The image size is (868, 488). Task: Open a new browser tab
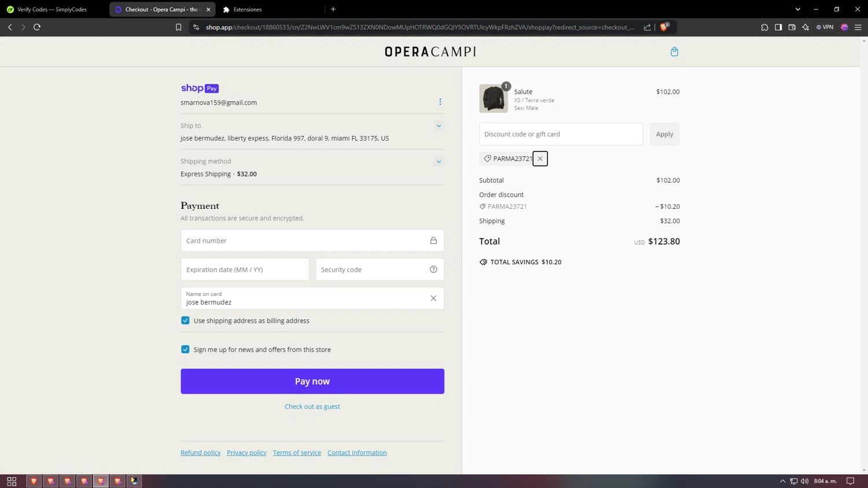[333, 9]
